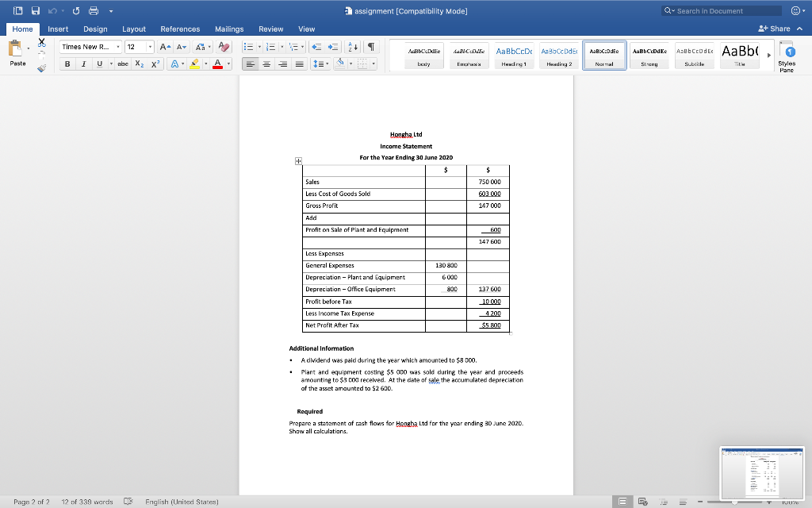Center align the paragraph
The height and width of the screenshot is (508, 812).
tap(266, 63)
